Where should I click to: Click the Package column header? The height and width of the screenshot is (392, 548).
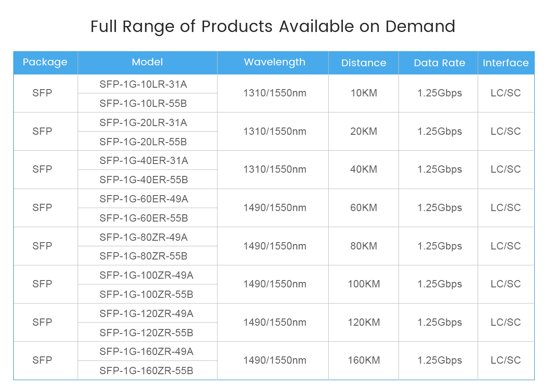pos(45,63)
